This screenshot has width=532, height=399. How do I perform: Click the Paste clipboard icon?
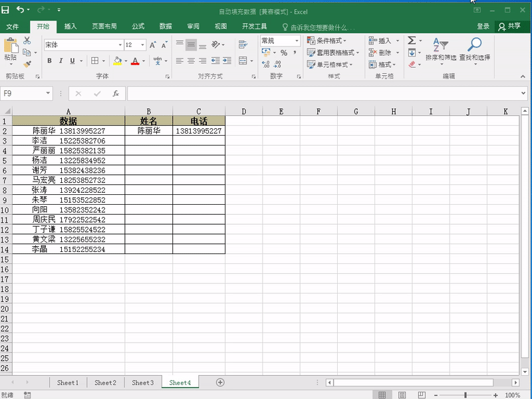coord(11,45)
